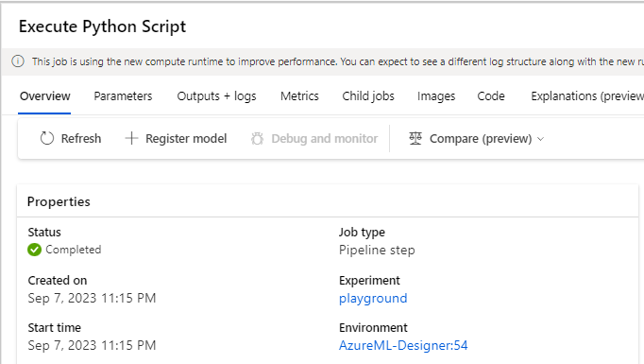Open the playground experiment link
This screenshot has height=364, width=644.
pos(373,298)
